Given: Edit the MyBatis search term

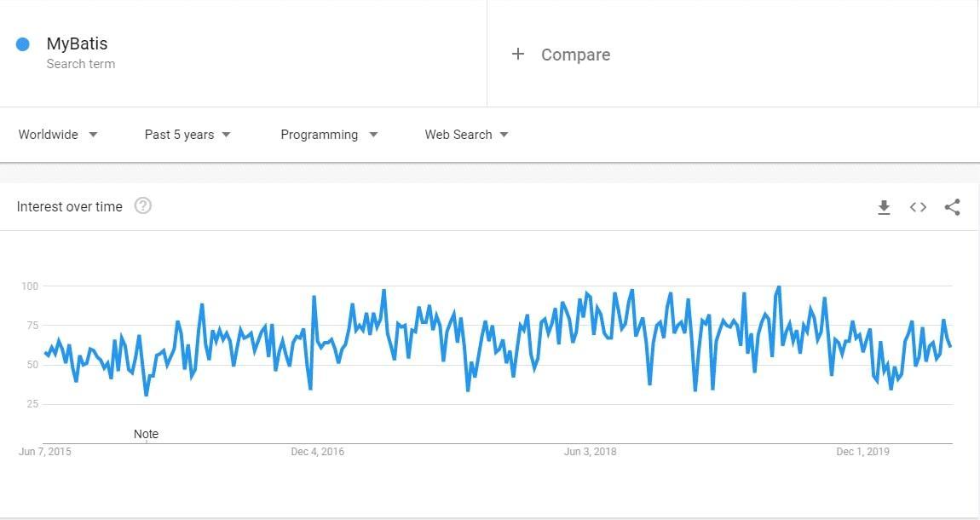Looking at the screenshot, I should point(77,43).
